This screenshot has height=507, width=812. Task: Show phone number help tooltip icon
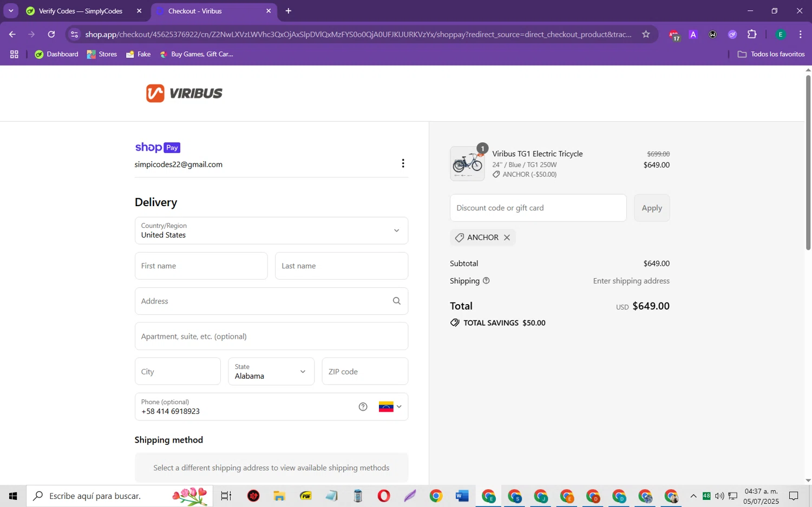[x=363, y=407]
